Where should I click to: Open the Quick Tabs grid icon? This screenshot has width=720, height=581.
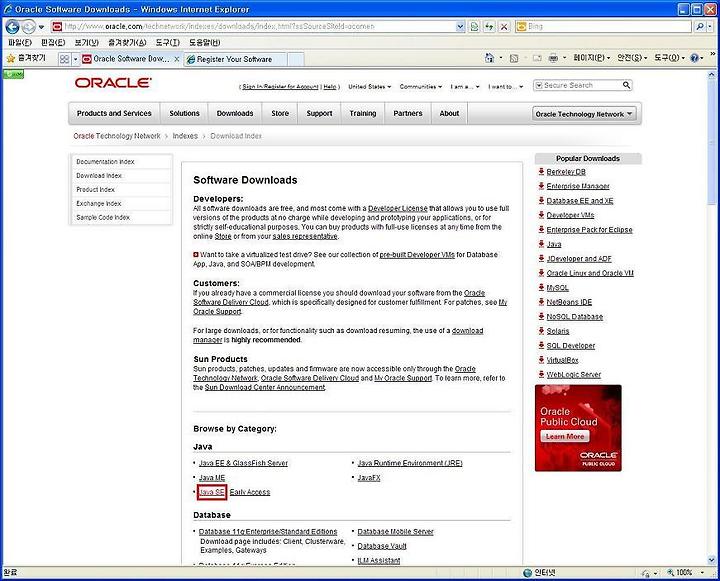(64, 59)
